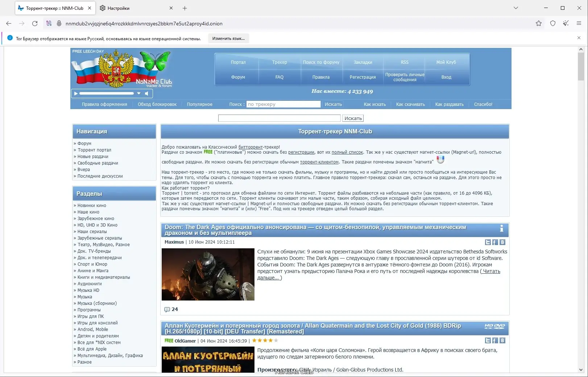Click the magnet icon in the welcome text

[440, 159]
